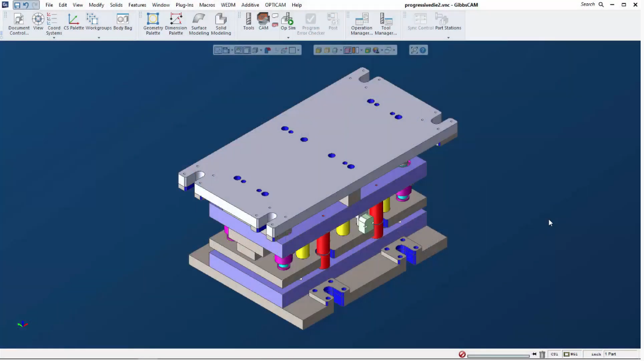Open the Body Bag
The image size is (644, 361).
click(x=122, y=21)
